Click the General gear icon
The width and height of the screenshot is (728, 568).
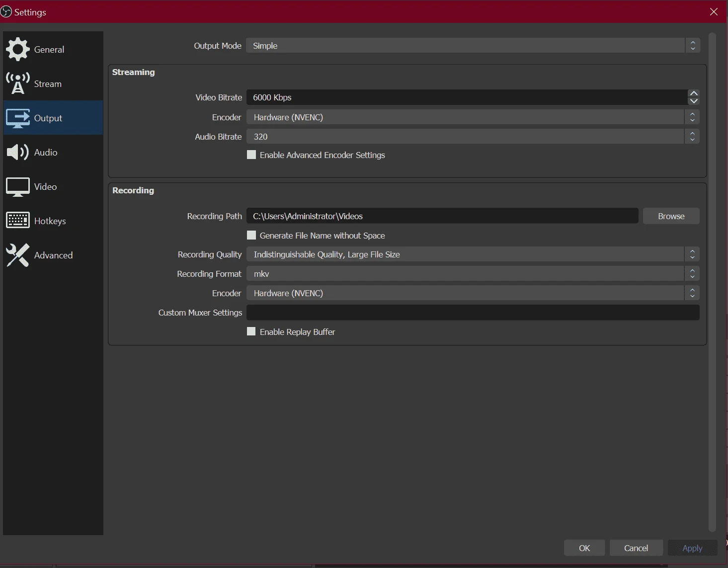pyautogui.click(x=18, y=49)
